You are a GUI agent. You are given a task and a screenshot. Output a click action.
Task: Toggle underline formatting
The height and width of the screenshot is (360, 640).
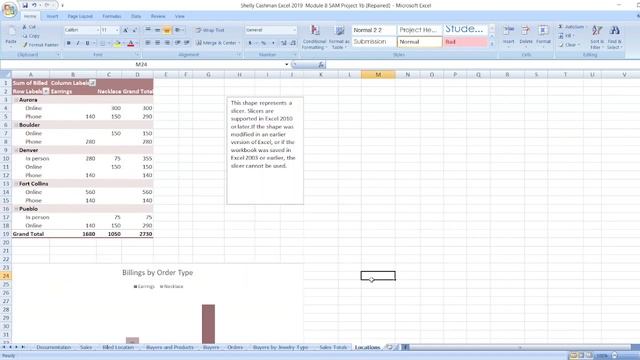click(x=87, y=43)
